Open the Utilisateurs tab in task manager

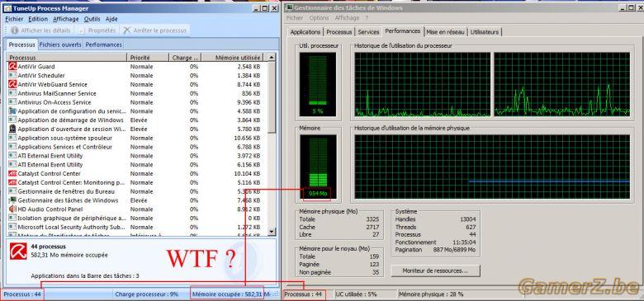pyautogui.click(x=485, y=32)
